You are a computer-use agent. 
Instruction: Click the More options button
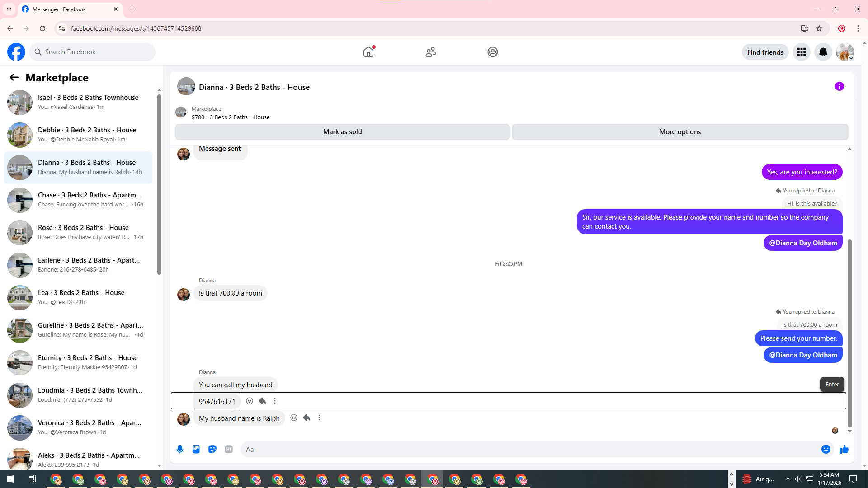click(x=679, y=132)
